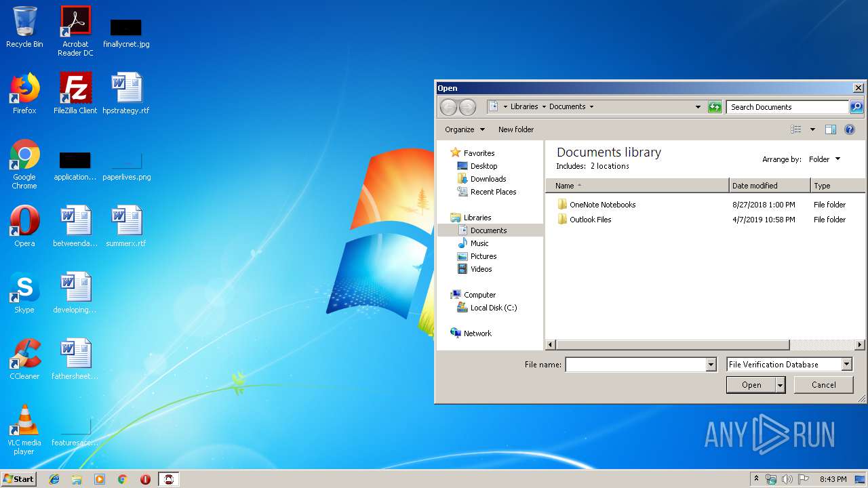Click the clock showing 8:43 PM
868x488 pixels.
(x=833, y=479)
